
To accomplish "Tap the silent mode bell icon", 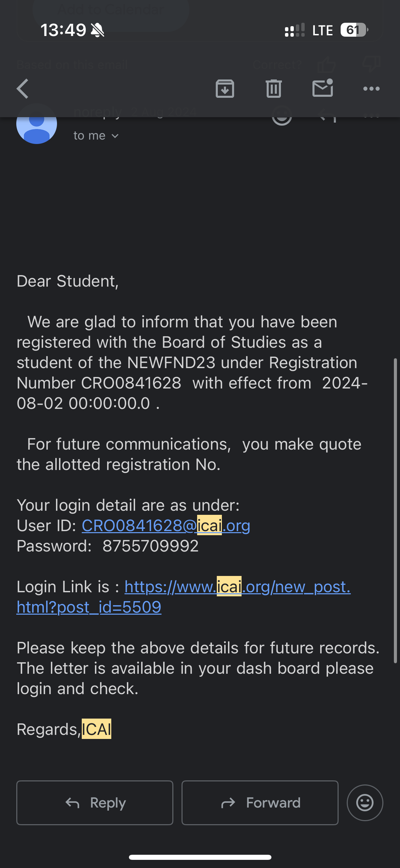I will (x=98, y=31).
